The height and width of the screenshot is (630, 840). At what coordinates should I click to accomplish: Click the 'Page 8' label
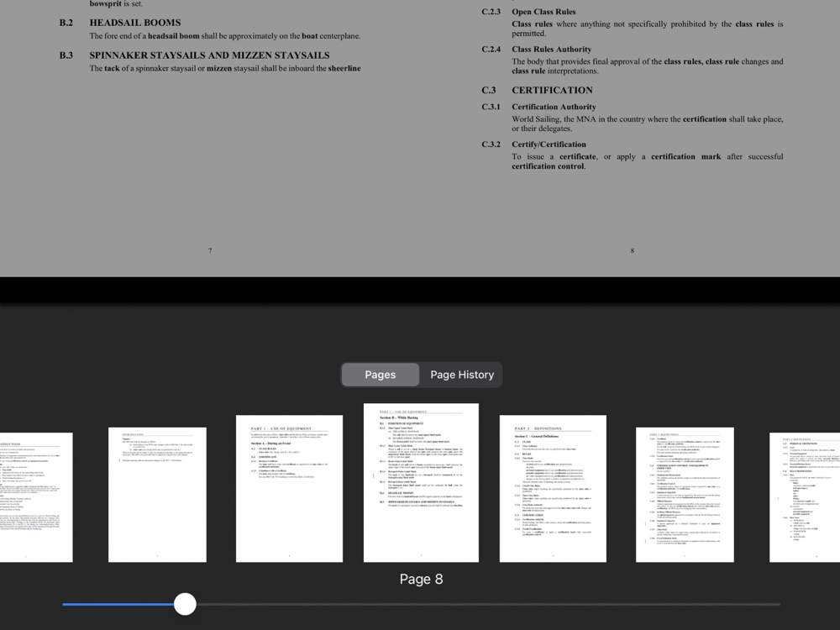coord(421,579)
